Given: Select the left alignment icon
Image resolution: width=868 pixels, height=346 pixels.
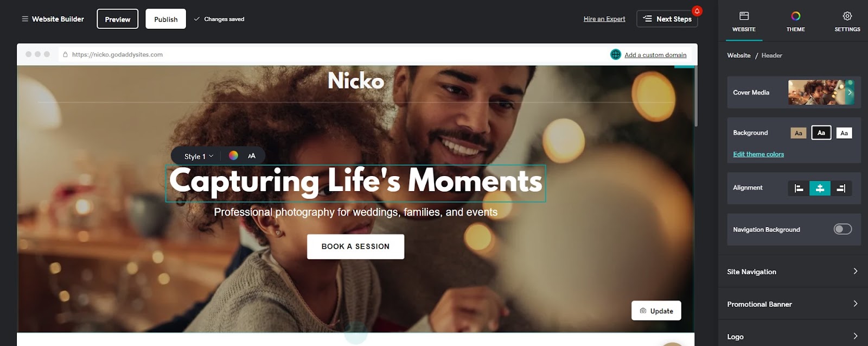Looking at the screenshot, I should coord(799,188).
